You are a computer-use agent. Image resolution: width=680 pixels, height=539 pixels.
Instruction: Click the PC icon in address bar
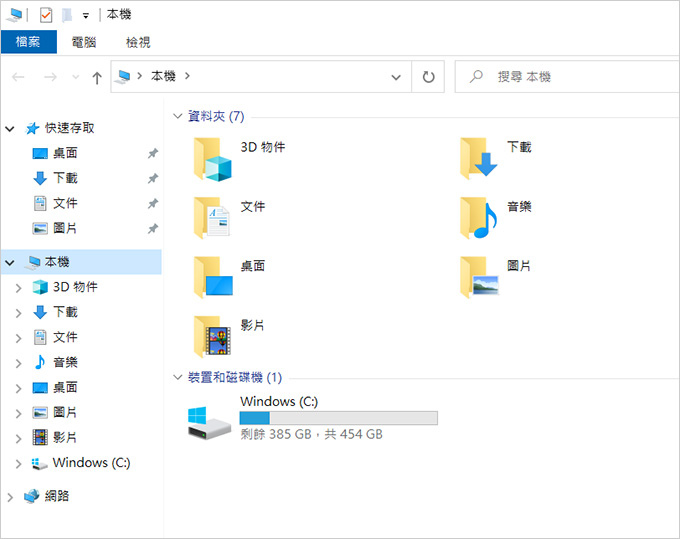click(x=123, y=76)
